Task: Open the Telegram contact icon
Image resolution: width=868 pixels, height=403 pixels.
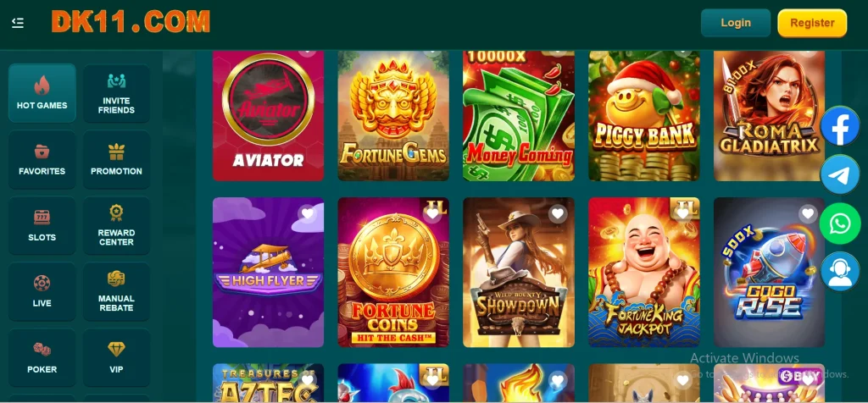Action: (x=840, y=174)
